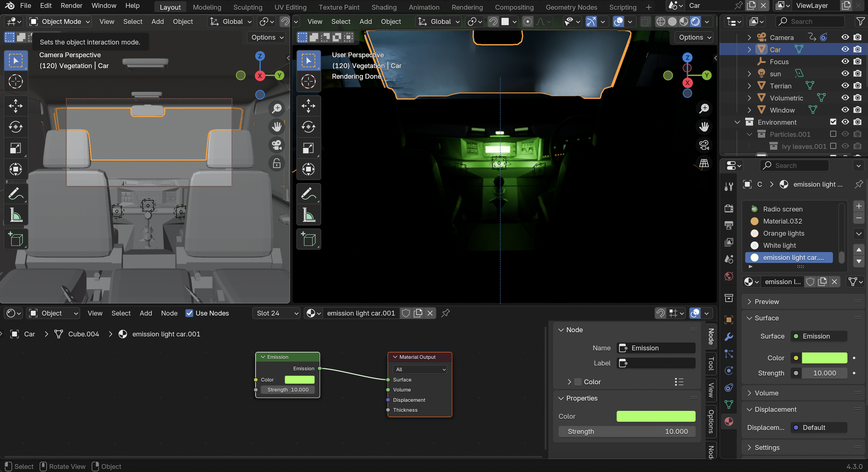Expand the sun item in outliner
This screenshot has width=868, height=472.
click(x=749, y=74)
